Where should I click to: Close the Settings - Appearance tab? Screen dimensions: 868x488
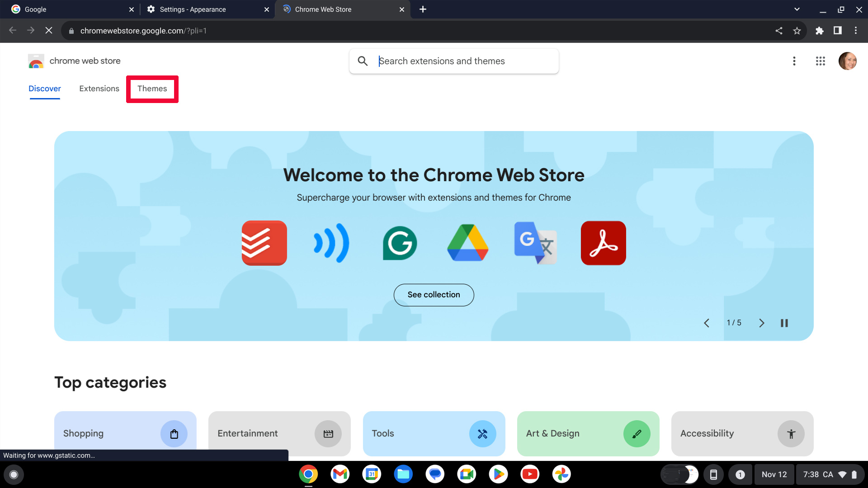point(266,9)
